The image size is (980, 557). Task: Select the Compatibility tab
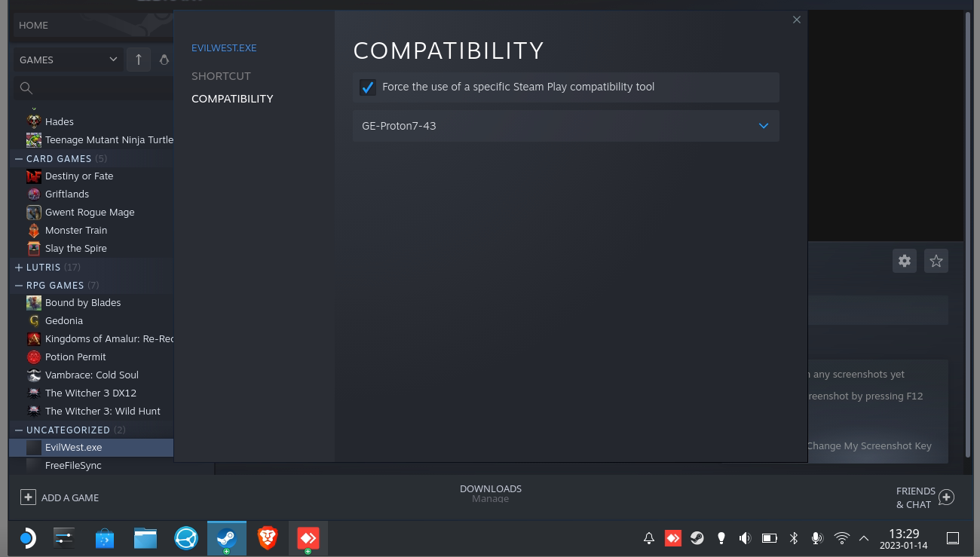(x=232, y=99)
